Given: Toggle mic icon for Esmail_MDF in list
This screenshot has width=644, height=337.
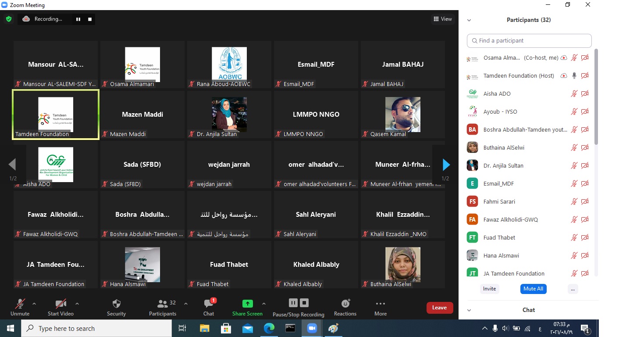Looking at the screenshot, I should (574, 183).
